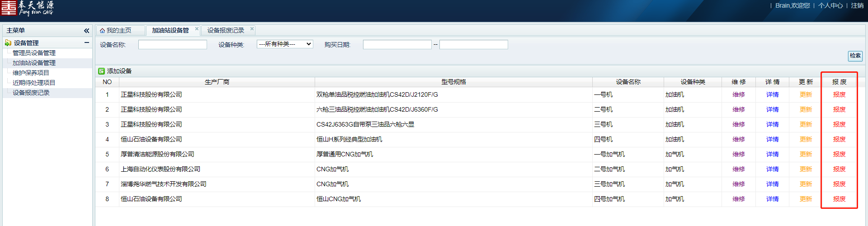
Task: Click the 设备名称 text input field
Action: coord(172,44)
